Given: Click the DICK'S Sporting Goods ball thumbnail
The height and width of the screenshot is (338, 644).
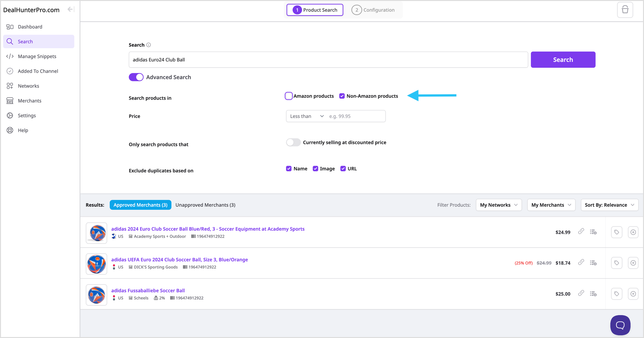Looking at the screenshot, I should [97, 264].
